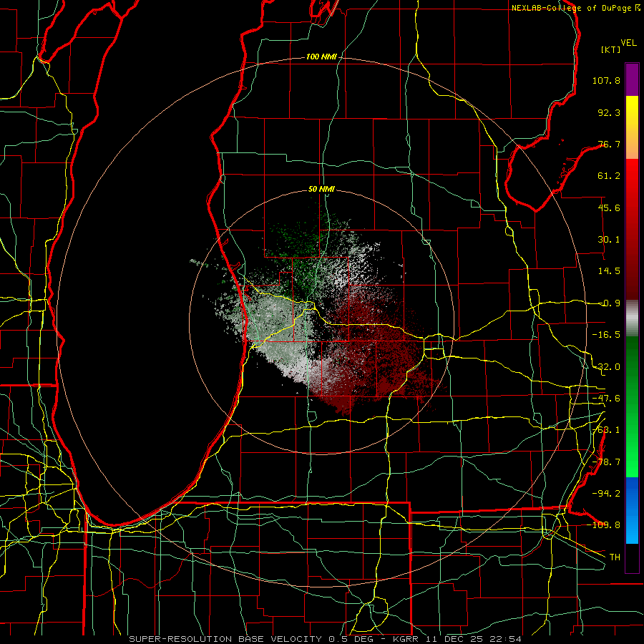Click the [KT] units label
Viewport: 644px width, 644px height.
[x=611, y=49]
